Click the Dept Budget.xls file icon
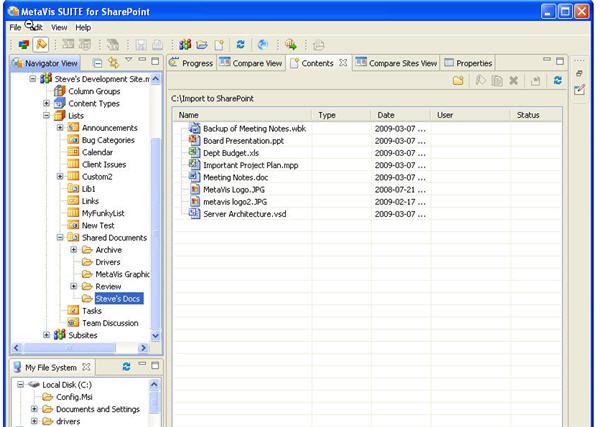The height and width of the screenshot is (427, 600). click(x=194, y=153)
